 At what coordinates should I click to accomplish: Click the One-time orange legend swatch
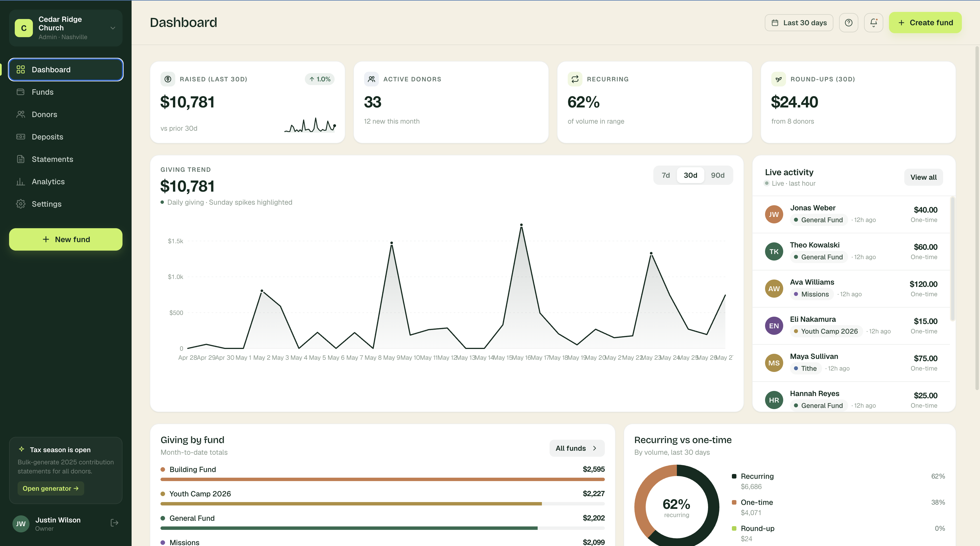734,502
